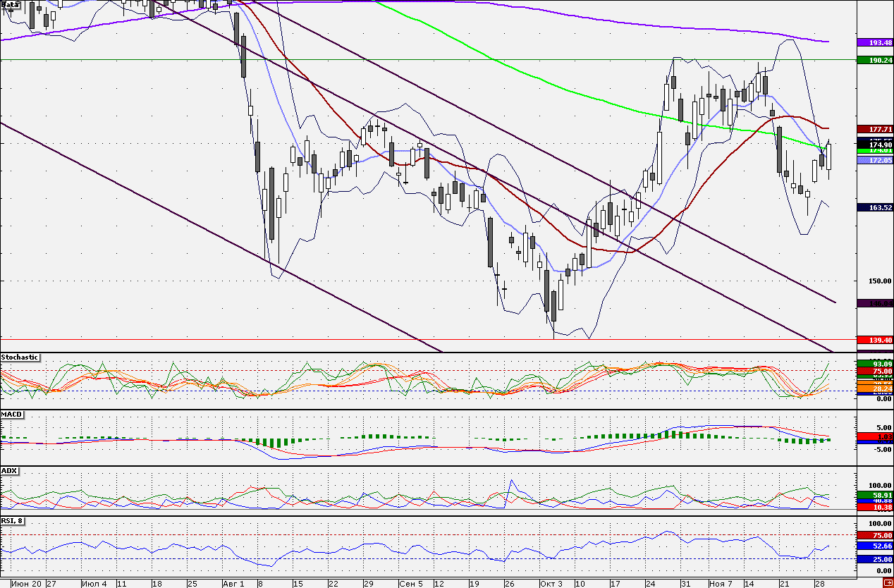Image resolution: width=894 pixels, height=588 pixels.
Task: Click the green 190.24 level price tag
Action: [875, 60]
